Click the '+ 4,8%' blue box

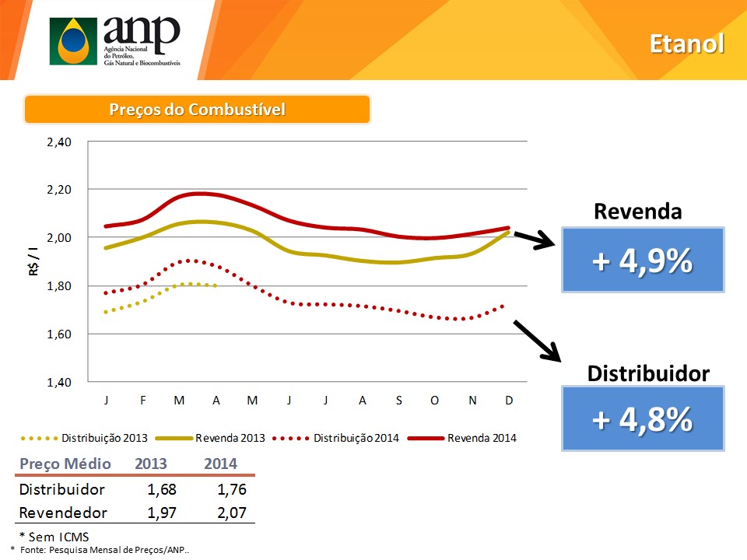point(643,418)
